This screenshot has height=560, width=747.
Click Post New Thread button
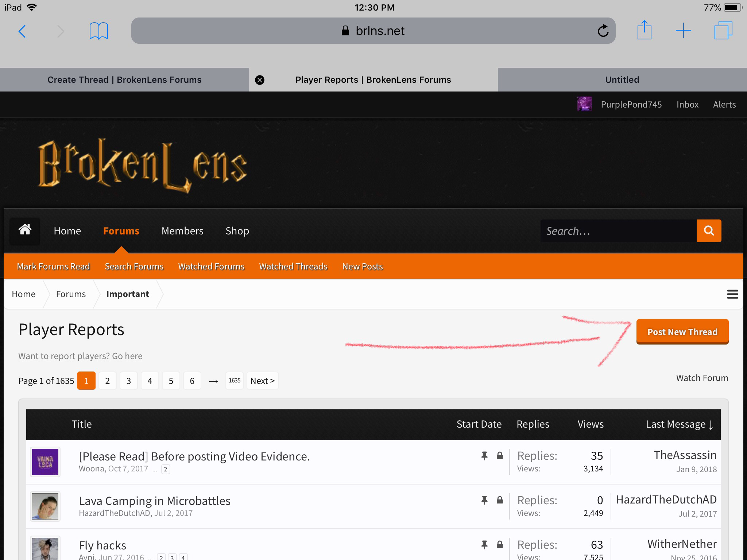click(682, 331)
